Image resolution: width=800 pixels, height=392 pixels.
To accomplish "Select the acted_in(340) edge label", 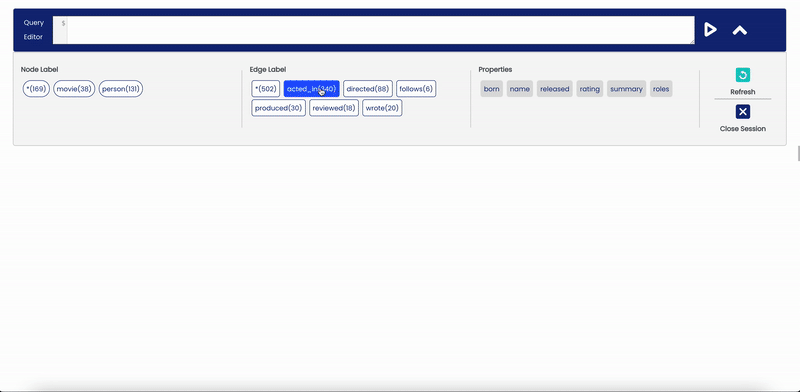I will (312, 89).
